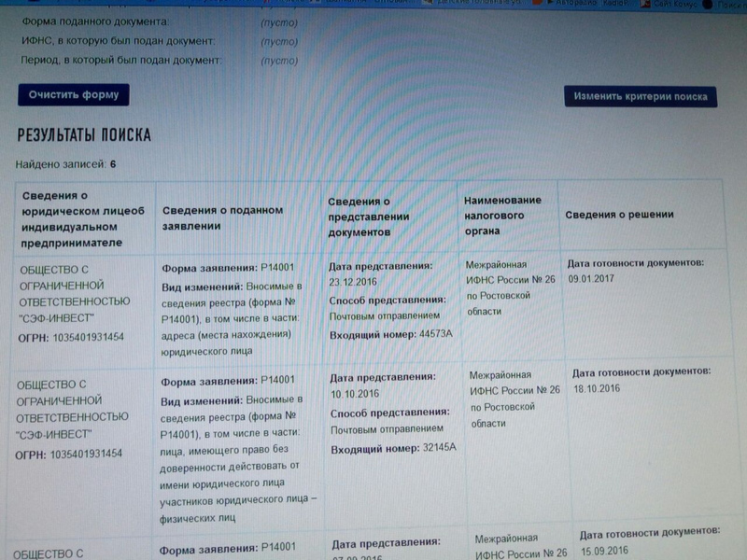This screenshot has width=747, height=560.
Task: Click 'Межрайонная ИФНС России № 26' in 32145A row
Action: click(x=514, y=384)
